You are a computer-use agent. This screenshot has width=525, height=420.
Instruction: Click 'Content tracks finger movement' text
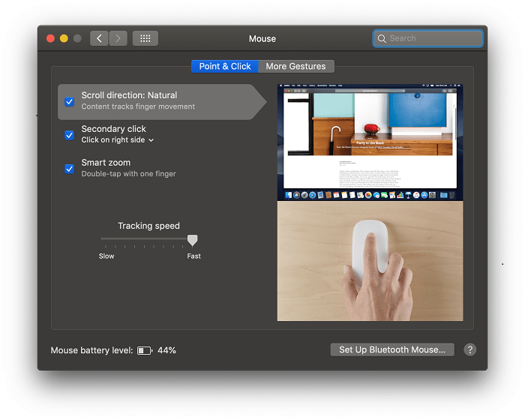138,106
